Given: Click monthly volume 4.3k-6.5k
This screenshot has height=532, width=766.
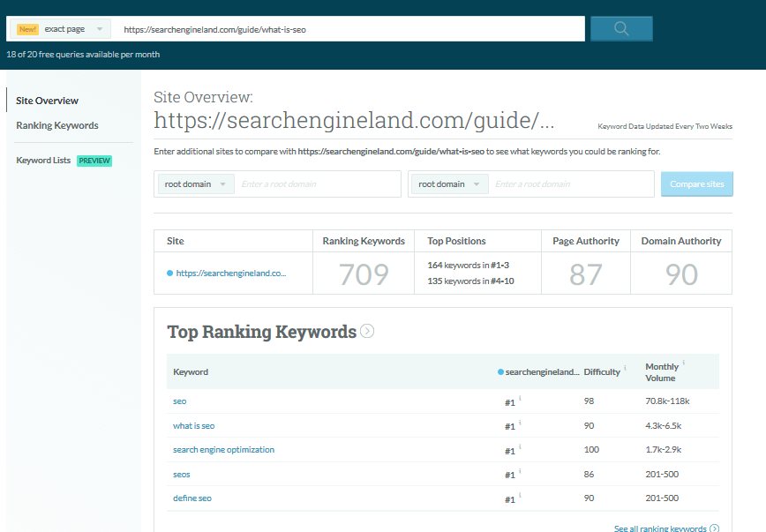Looking at the screenshot, I should pyautogui.click(x=663, y=425).
